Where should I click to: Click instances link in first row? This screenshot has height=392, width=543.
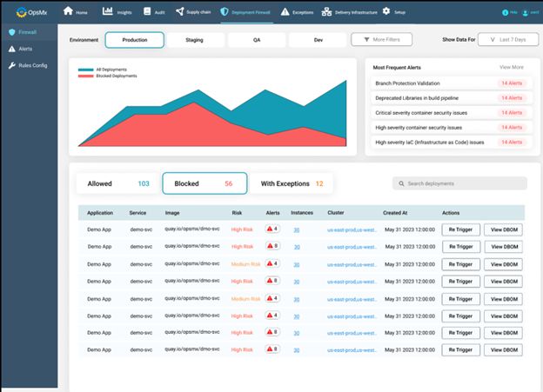tap(297, 230)
